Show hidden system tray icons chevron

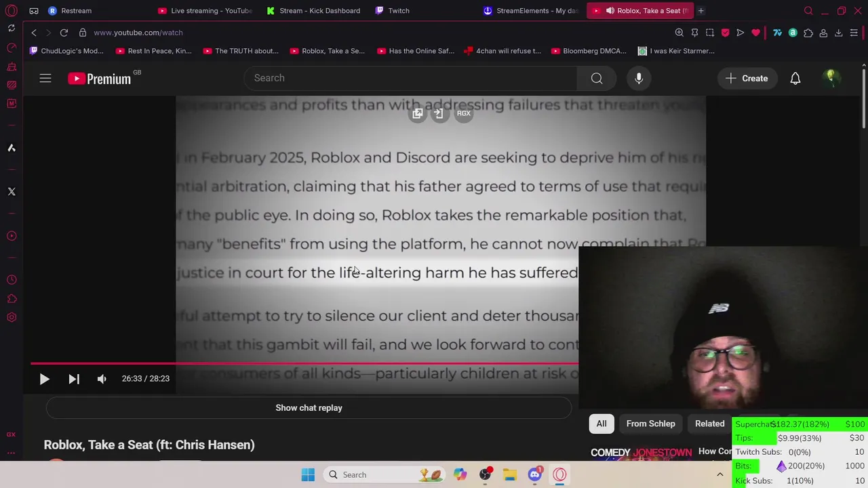[x=720, y=475]
